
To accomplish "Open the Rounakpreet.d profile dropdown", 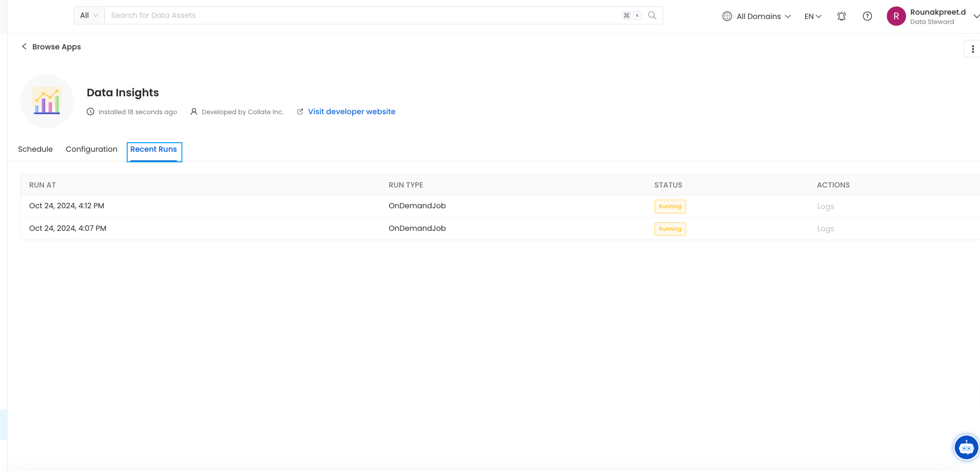I will coord(936,16).
